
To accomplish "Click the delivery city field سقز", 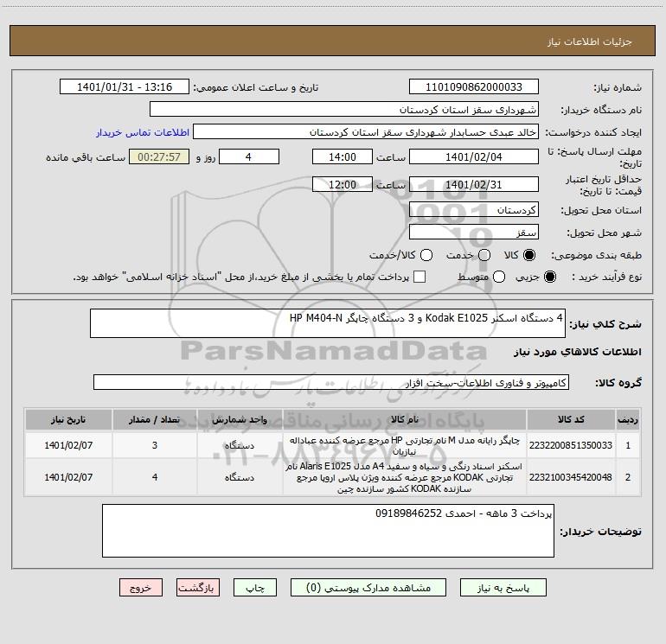I will pyautogui.click(x=474, y=233).
